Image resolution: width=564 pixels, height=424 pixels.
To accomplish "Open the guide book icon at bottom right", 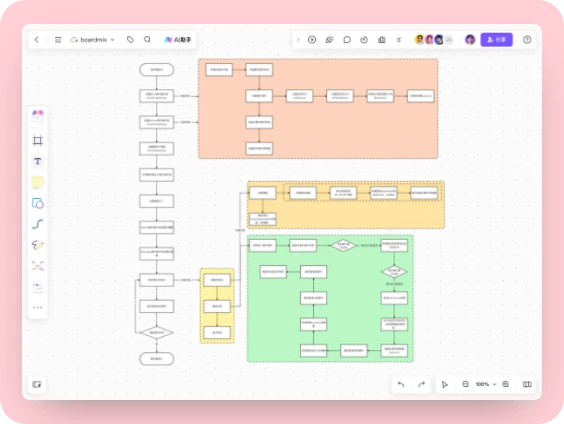I will (527, 384).
